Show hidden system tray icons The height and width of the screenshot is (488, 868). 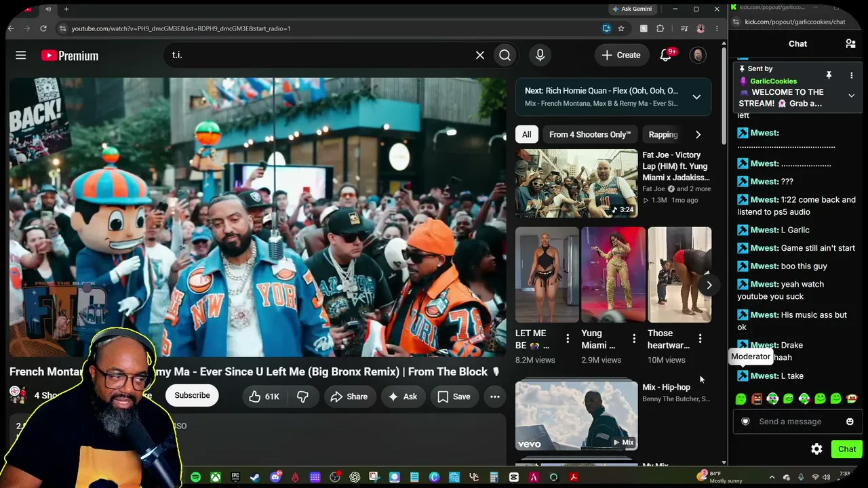pos(772,477)
